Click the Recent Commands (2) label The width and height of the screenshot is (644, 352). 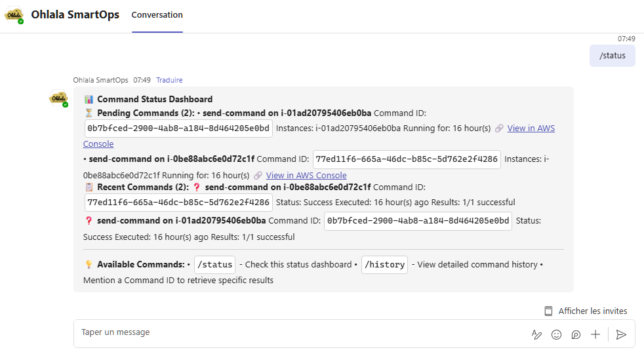click(143, 187)
